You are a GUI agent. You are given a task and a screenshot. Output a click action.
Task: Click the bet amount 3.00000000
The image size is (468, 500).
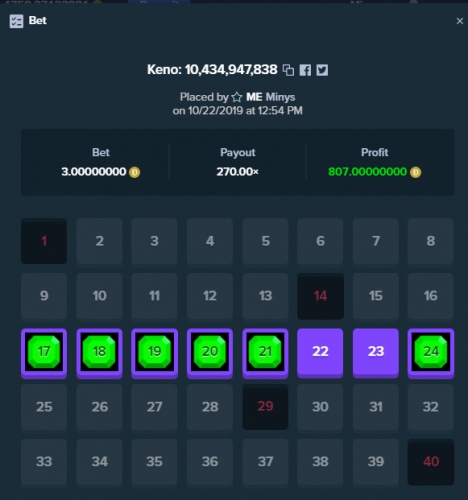coord(94,172)
